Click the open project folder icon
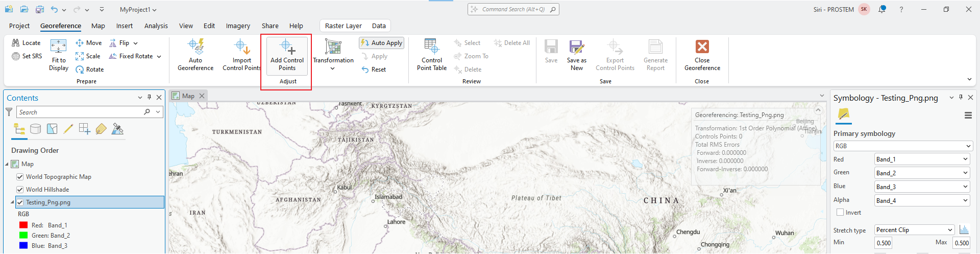 [24, 9]
